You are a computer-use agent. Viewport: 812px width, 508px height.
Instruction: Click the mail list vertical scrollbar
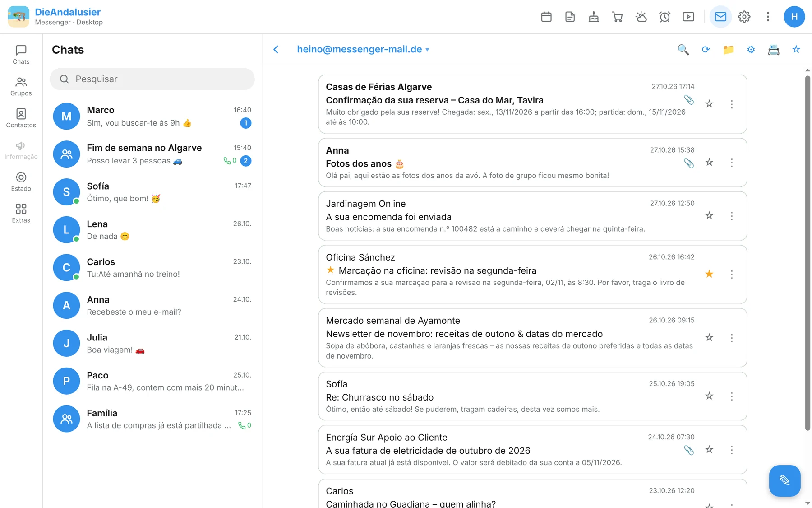807,253
